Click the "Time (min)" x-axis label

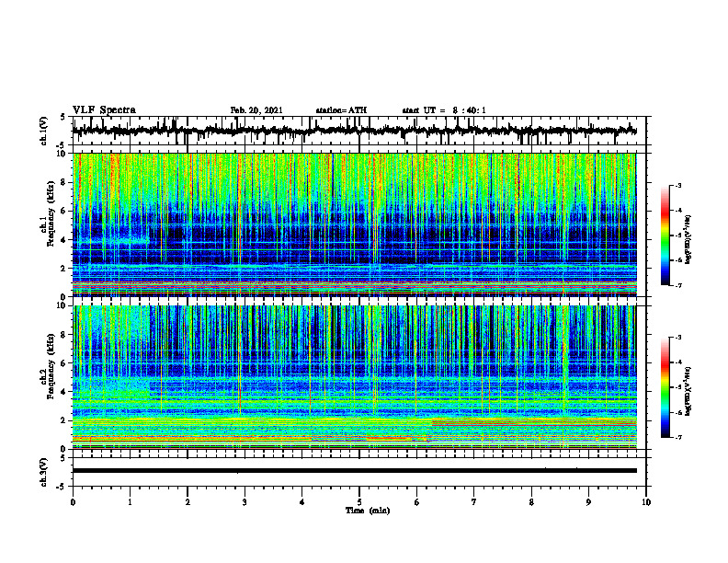(x=368, y=511)
